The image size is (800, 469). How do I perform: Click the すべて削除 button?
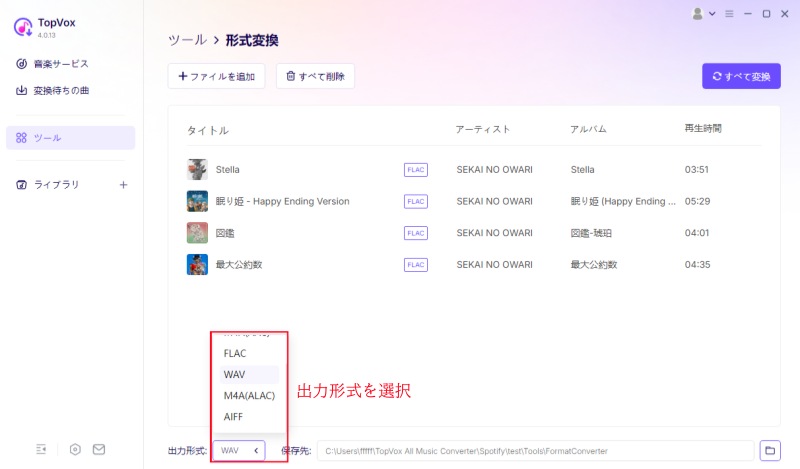[315, 76]
